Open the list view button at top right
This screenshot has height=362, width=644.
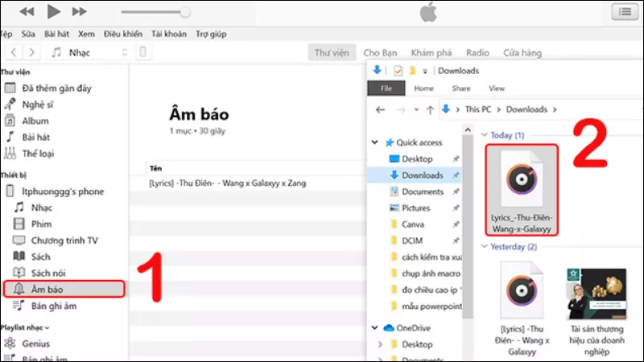point(625,12)
